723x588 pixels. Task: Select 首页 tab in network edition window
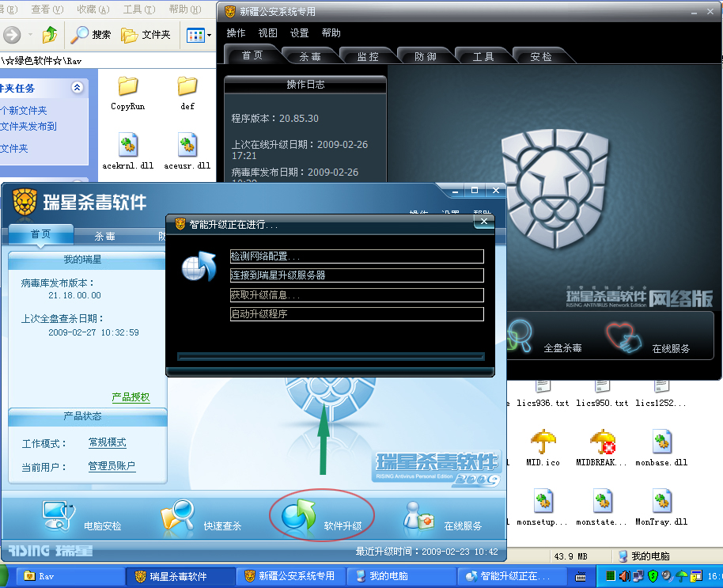coord(252,55)
